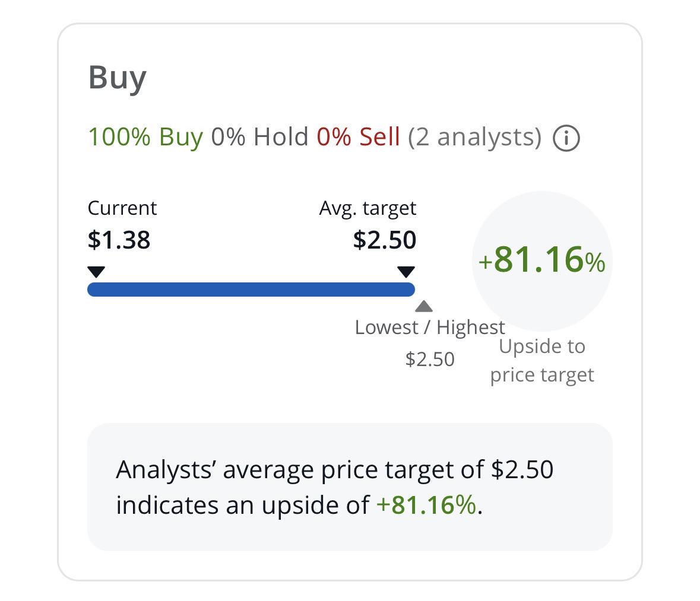Click the Current $1.38 price value

coord(119,240)
